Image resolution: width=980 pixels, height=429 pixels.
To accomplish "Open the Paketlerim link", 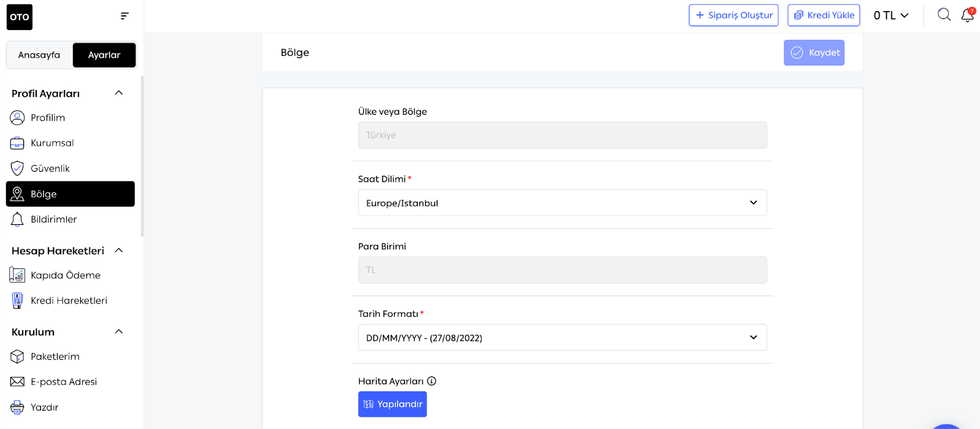I will pos(70,357).
